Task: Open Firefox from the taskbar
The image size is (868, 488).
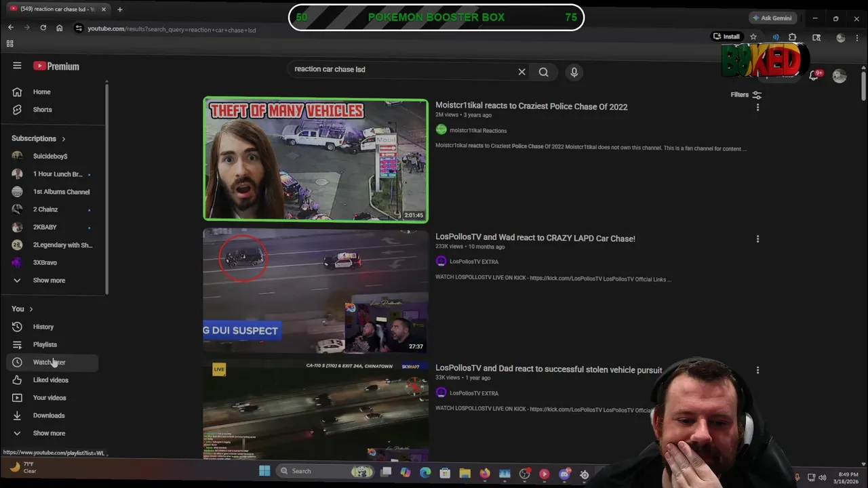Action: (x=484, y=473)
